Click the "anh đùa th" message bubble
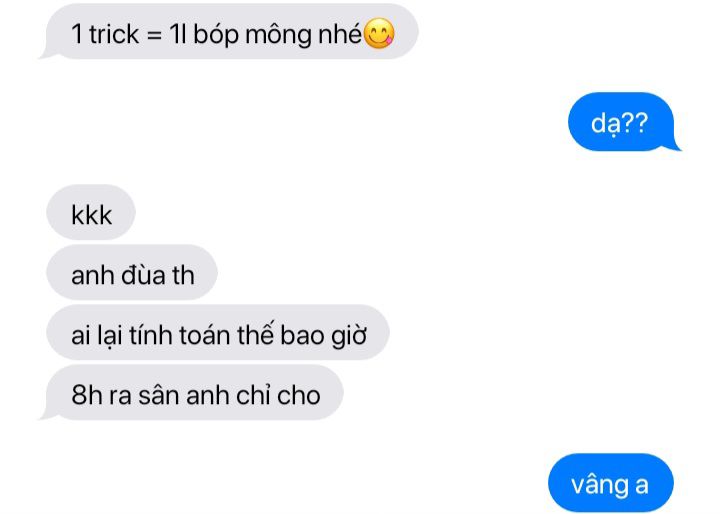 click(132, 273)
